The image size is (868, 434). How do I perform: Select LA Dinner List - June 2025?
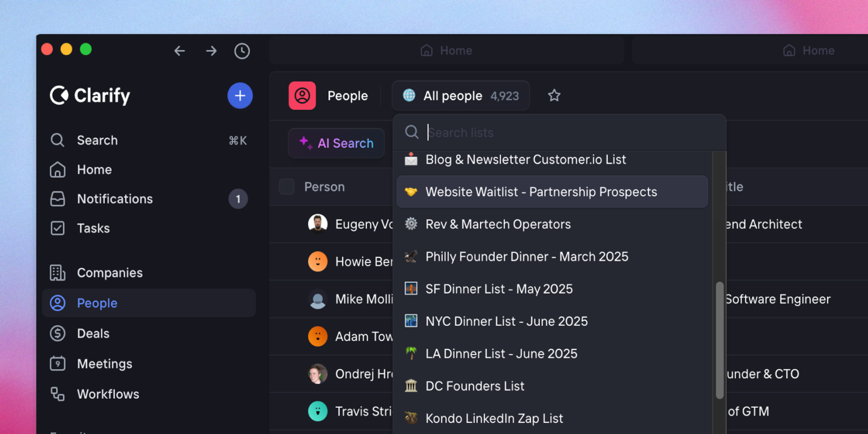pos(552,354)
